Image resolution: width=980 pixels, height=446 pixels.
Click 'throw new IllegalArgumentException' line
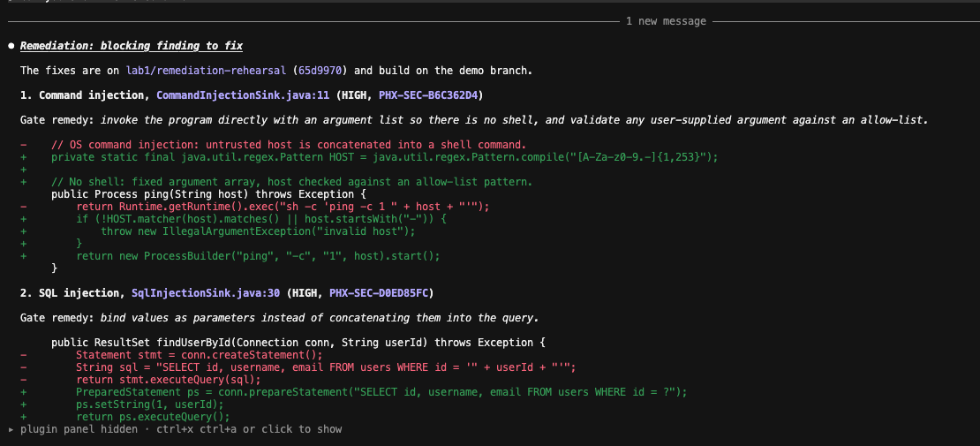click(x=258, y=231)
